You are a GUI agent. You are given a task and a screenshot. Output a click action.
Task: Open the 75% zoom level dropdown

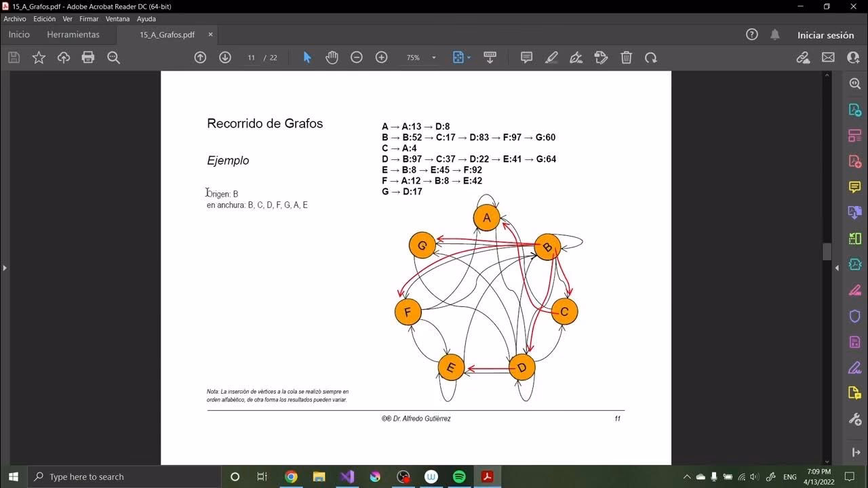pos(420,58)
